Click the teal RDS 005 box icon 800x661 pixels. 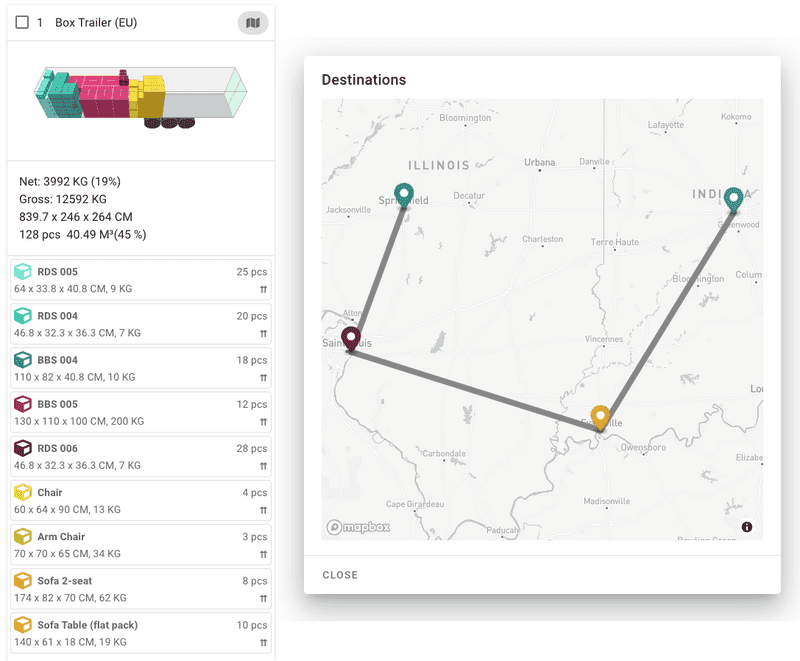click(23, 271)
